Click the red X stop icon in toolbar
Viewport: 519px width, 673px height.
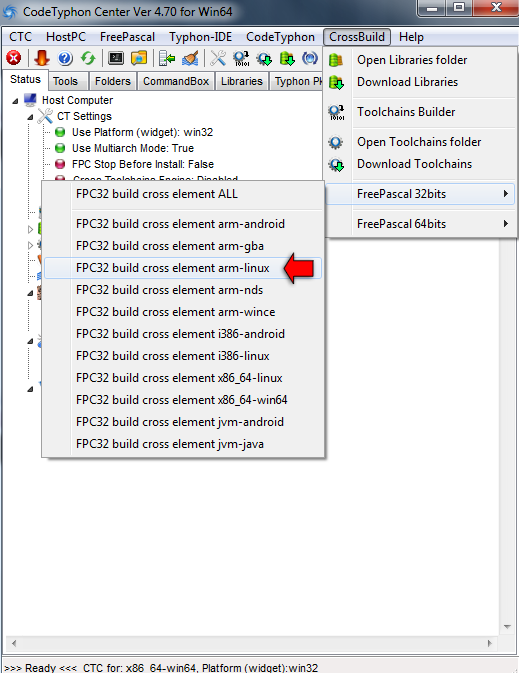coord(14,58)
